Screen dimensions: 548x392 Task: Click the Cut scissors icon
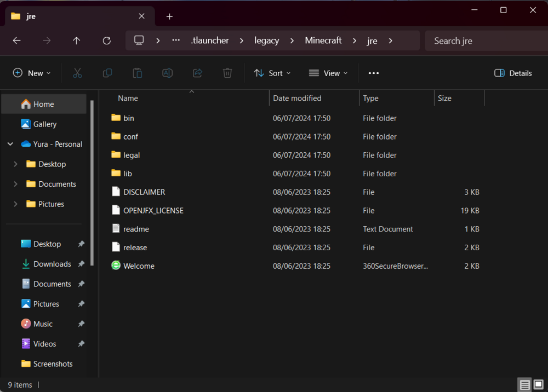coord(77,73)
